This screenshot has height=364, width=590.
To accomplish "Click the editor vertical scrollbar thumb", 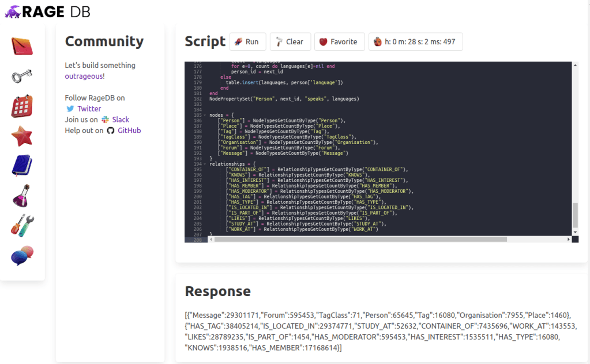I will [574, 215].
